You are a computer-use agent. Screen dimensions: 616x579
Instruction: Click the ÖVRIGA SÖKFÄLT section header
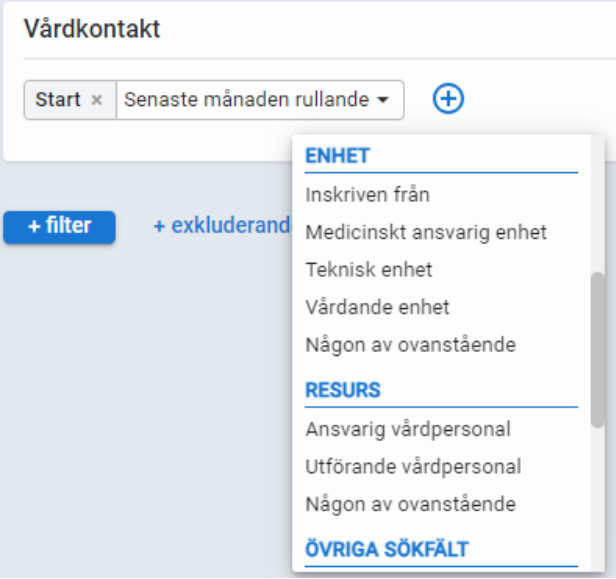386,549
